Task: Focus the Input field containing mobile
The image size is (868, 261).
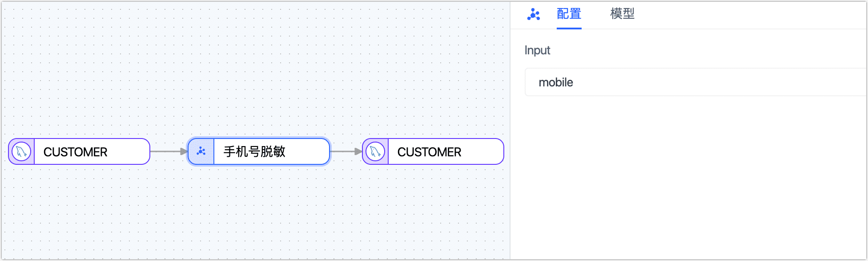Action: coord(694,82)
